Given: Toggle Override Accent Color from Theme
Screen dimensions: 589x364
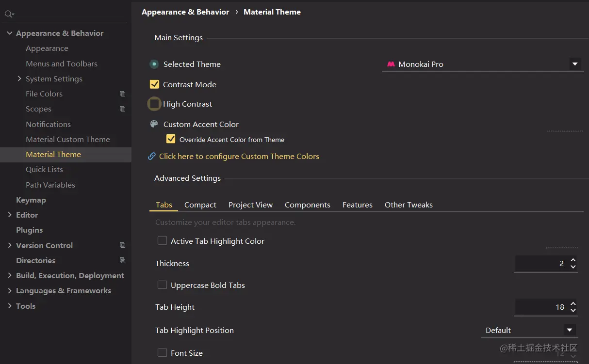Looking at the screenshot, I should (x=171, y=139).
